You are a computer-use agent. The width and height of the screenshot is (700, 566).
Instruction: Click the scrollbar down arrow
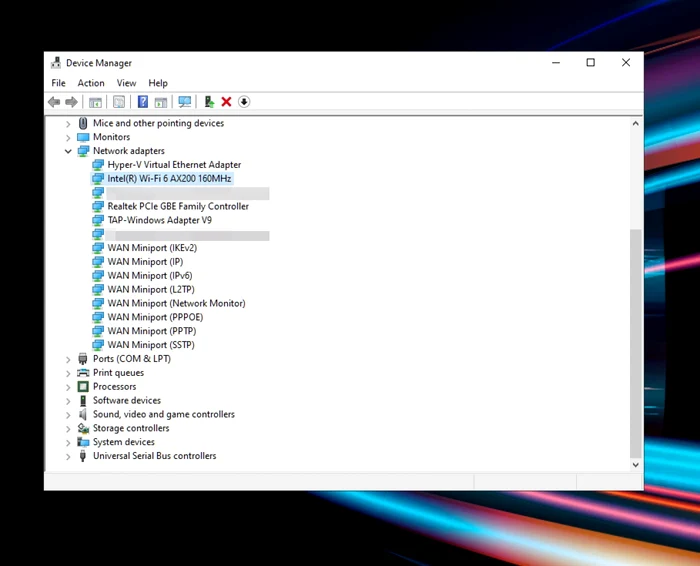(636, 465)
